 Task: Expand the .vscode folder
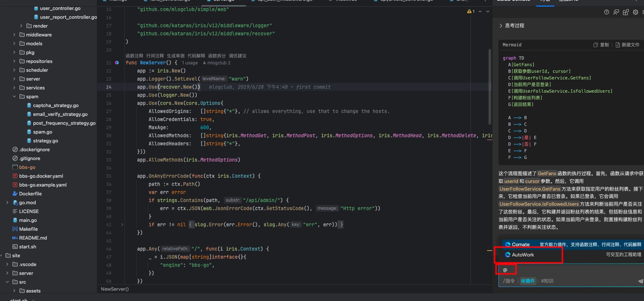tap(7, 264)
